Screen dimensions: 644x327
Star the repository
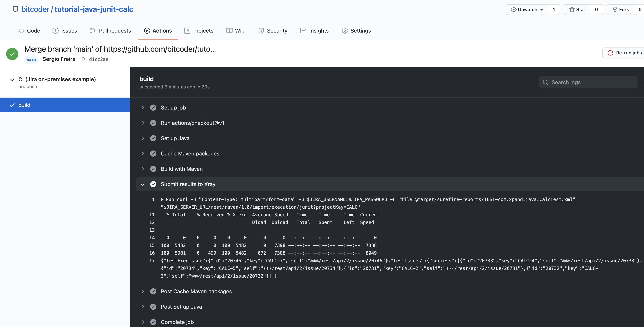(x=577, y=10)
